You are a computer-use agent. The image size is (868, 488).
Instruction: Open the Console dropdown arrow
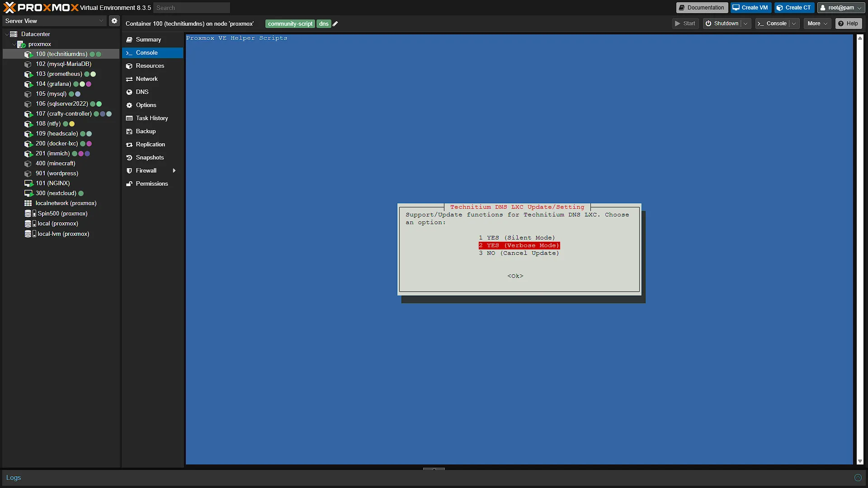[x=794, y=23]
